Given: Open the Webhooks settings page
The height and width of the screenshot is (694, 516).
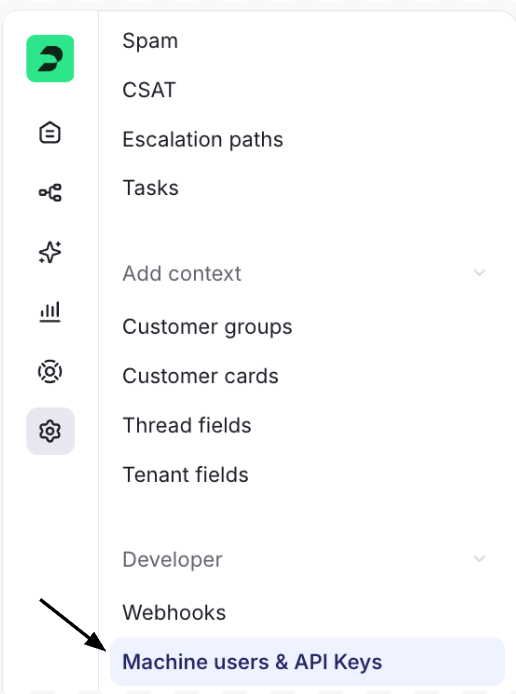Looking at the screenshot, I should point(174,613).
